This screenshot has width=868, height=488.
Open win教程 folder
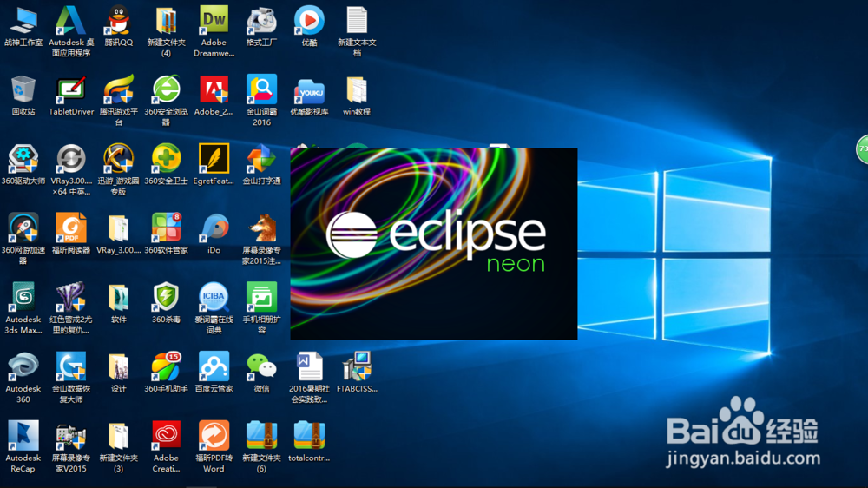(357, 89)
